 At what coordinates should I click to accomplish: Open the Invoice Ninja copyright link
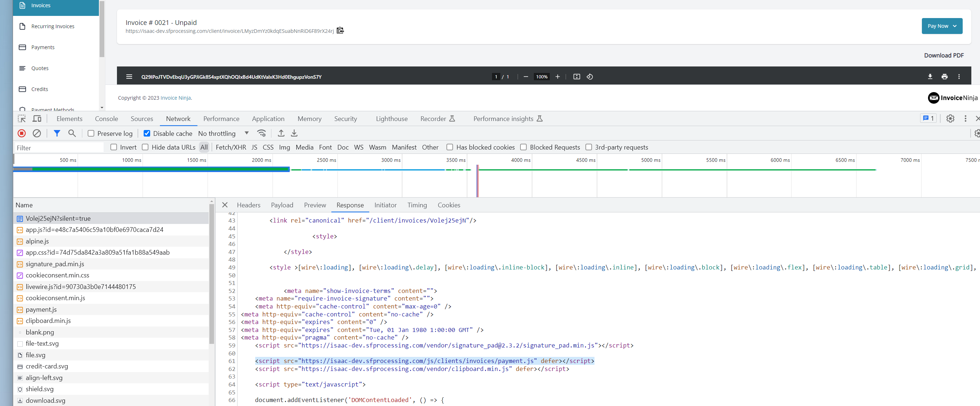[x=175, y=98]
